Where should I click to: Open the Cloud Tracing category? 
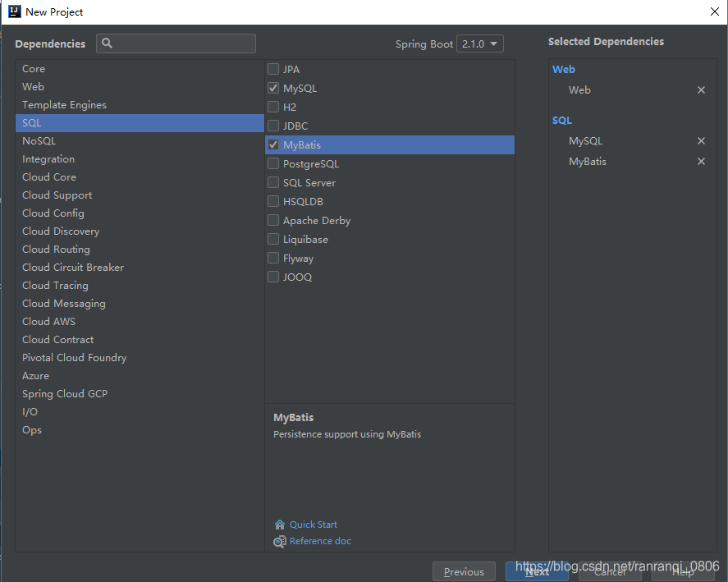140,286
